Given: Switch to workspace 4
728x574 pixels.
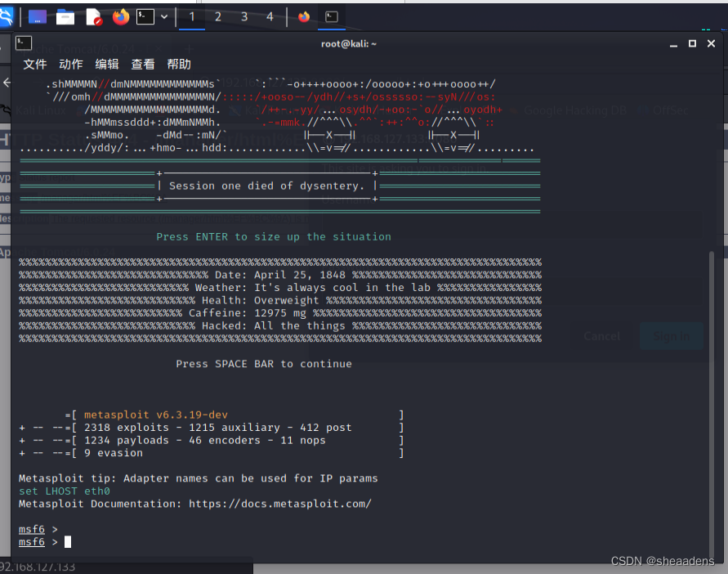Looking at the screenshot, I should coord(270,16).
